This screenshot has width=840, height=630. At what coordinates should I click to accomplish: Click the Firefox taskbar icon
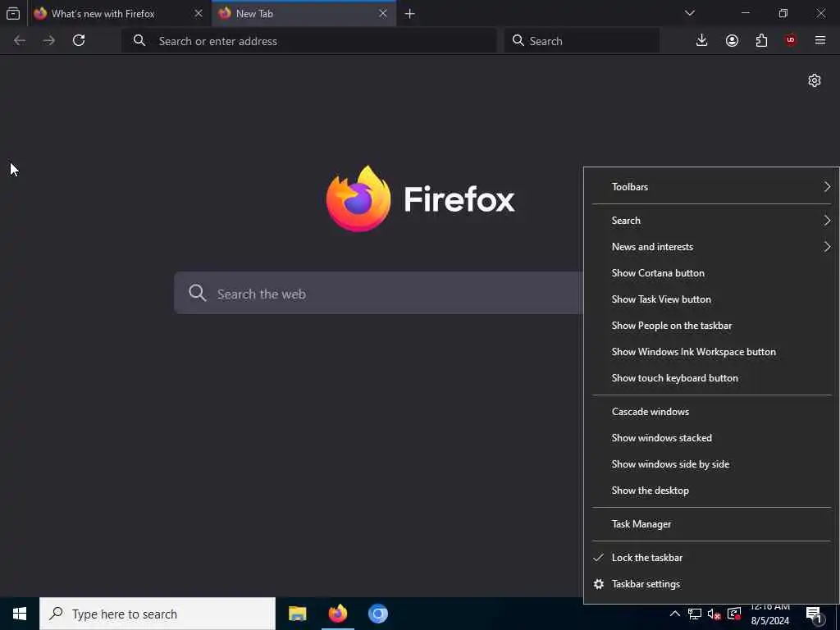click(x=337, y=614)
